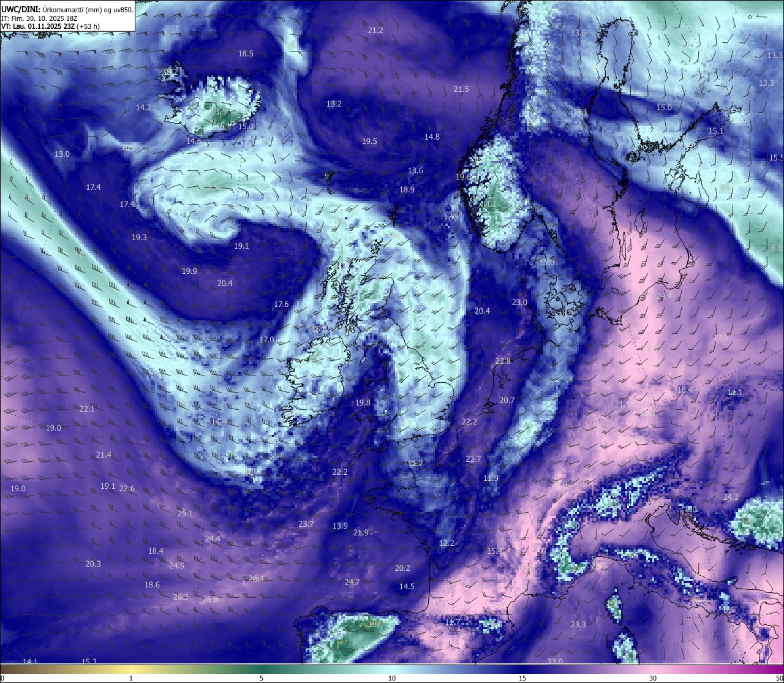Screen dimensions: 784x683
Task: Click the colorbar tick labeled 50
Action: [x=780, y=678]
